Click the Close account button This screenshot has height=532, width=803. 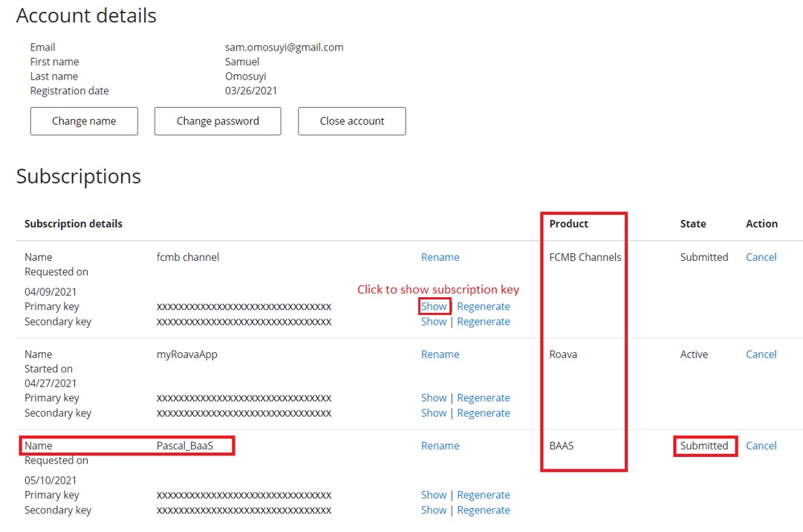coord(351,121)
